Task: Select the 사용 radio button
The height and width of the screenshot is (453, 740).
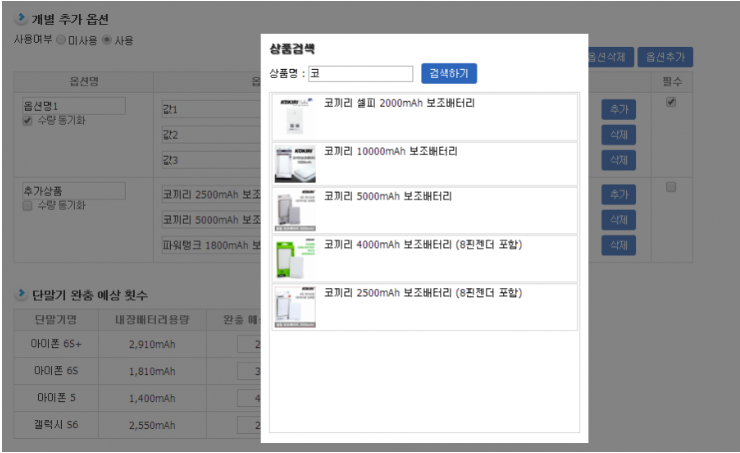Action: click(107, 40)
